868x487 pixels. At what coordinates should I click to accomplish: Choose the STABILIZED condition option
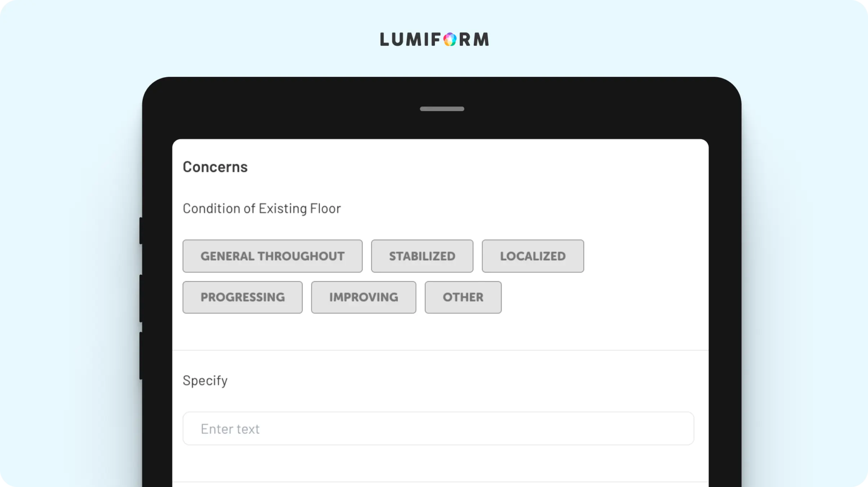click(x=422, y=256)
